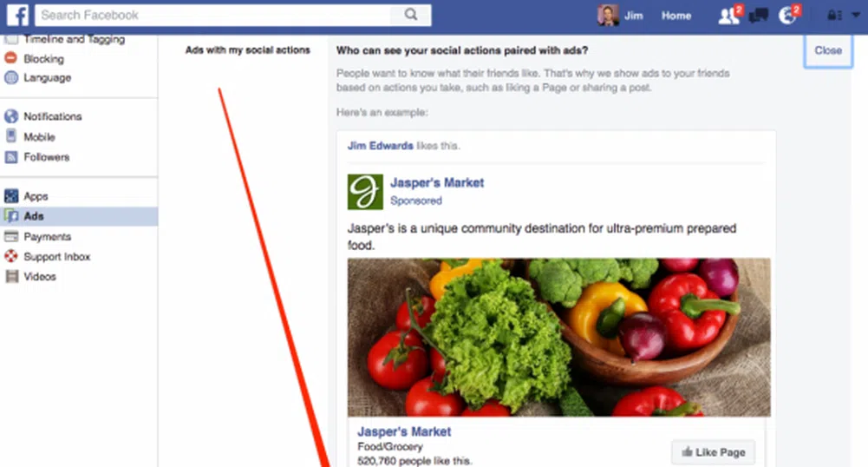Select Ads in the settings sidebar
Screen dimensions: 868x467
tap(79, 216)
